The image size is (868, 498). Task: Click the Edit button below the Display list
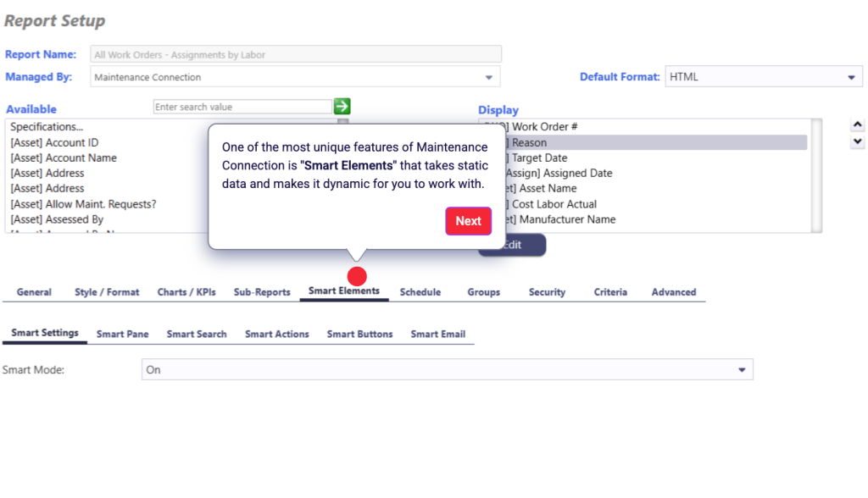pos(512,244)
